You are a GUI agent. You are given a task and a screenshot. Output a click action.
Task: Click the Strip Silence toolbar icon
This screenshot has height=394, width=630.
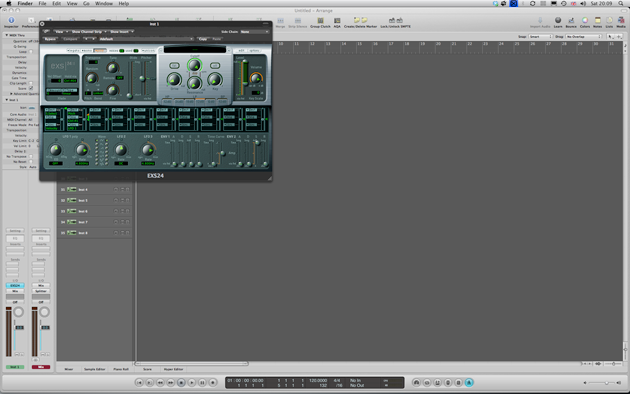298,22
